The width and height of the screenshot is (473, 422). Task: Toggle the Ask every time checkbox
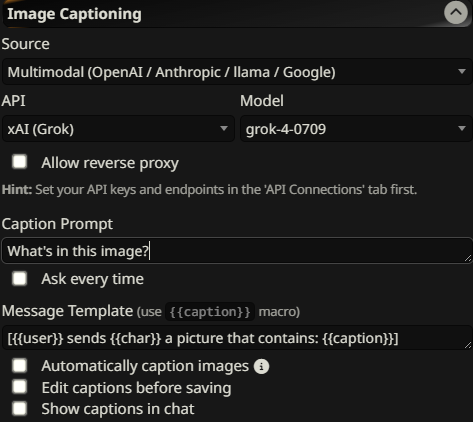(x=20, y=278)
